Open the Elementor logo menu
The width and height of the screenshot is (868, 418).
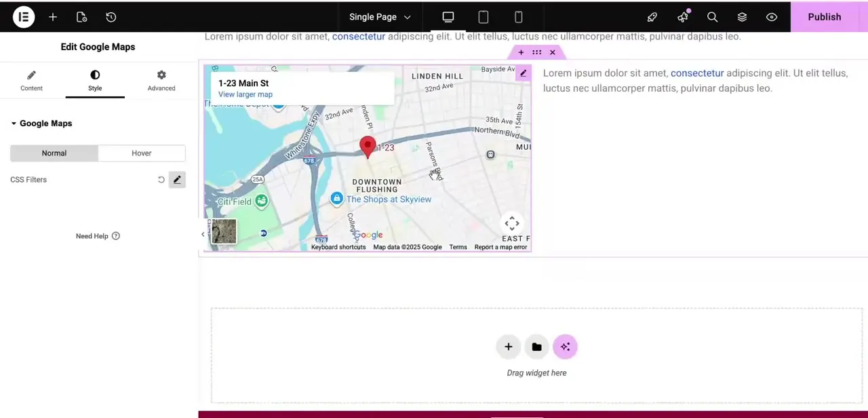pyautogui.click(x=24, y=17)
